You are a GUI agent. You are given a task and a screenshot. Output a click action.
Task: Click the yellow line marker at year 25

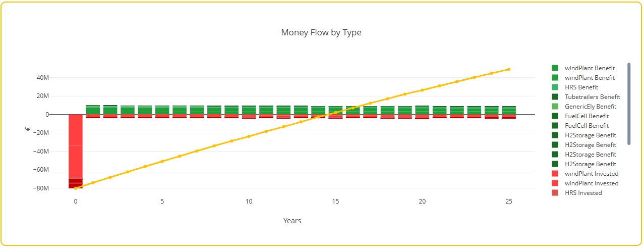[509, 69]
